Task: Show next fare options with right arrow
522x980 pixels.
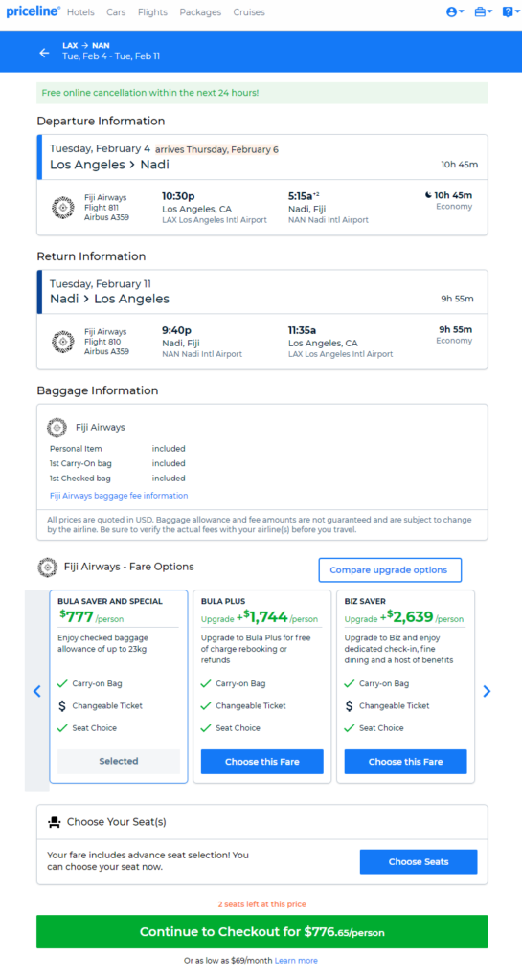Action: click(x=487, y=691)
